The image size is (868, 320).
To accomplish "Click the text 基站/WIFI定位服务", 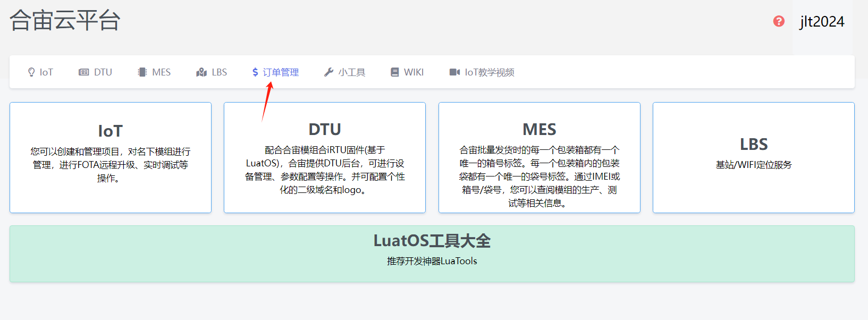I will click(x=754, y=165).
